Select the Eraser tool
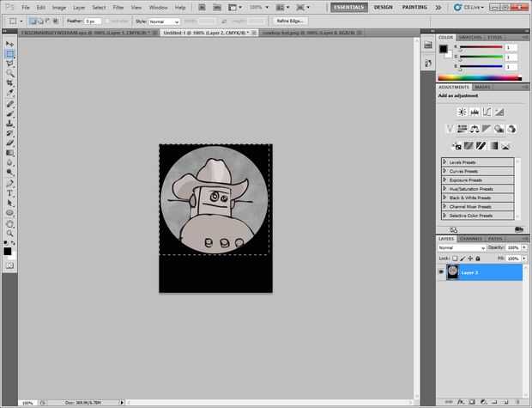This screenshot has width=532, height=408. [x=9, y=143]
